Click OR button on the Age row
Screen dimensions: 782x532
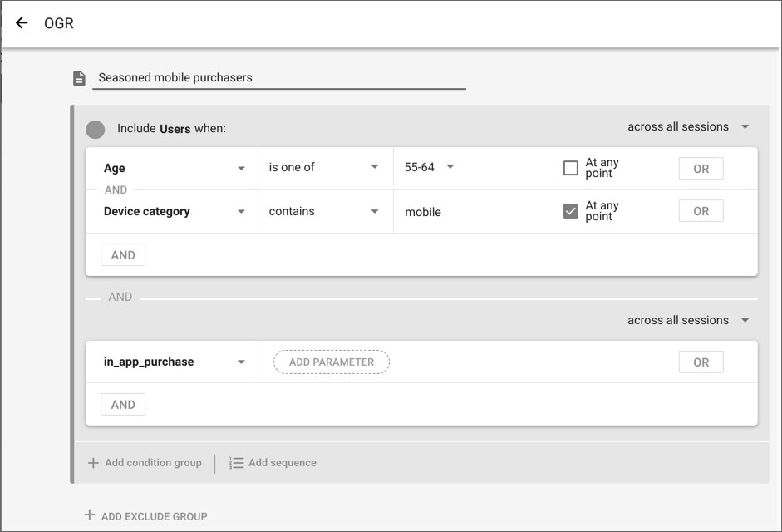[x=701, y=169]
